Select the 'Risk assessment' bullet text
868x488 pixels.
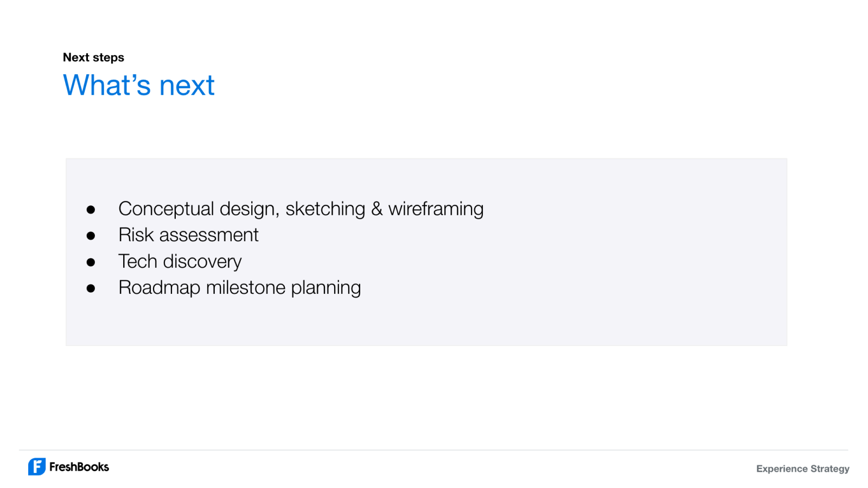pyautogui.click(x=188, y=235)
